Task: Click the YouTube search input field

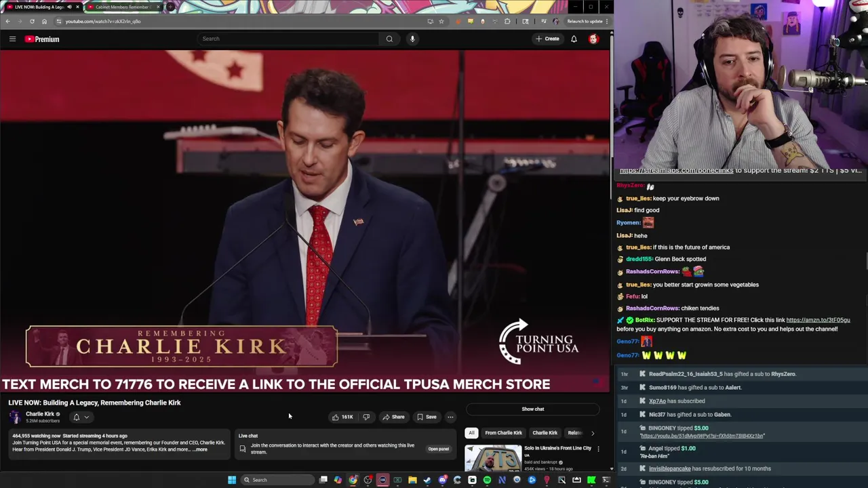Action: pos(288,39)
